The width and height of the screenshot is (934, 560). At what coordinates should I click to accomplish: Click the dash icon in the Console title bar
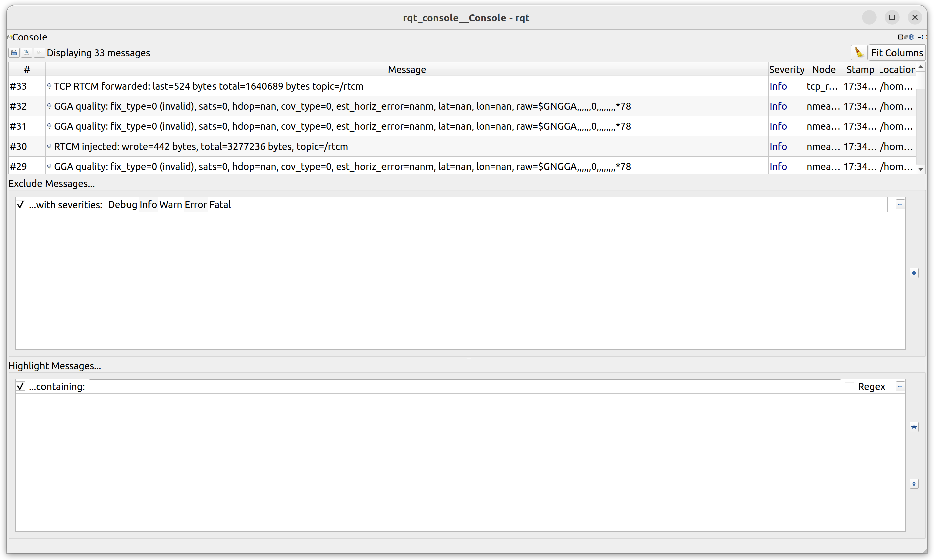pos(919,37)
